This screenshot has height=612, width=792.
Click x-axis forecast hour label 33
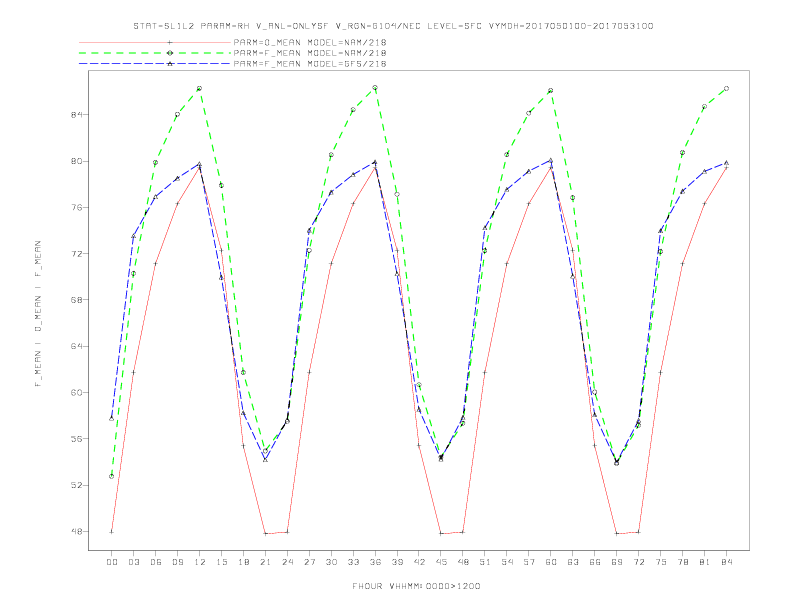353,562
